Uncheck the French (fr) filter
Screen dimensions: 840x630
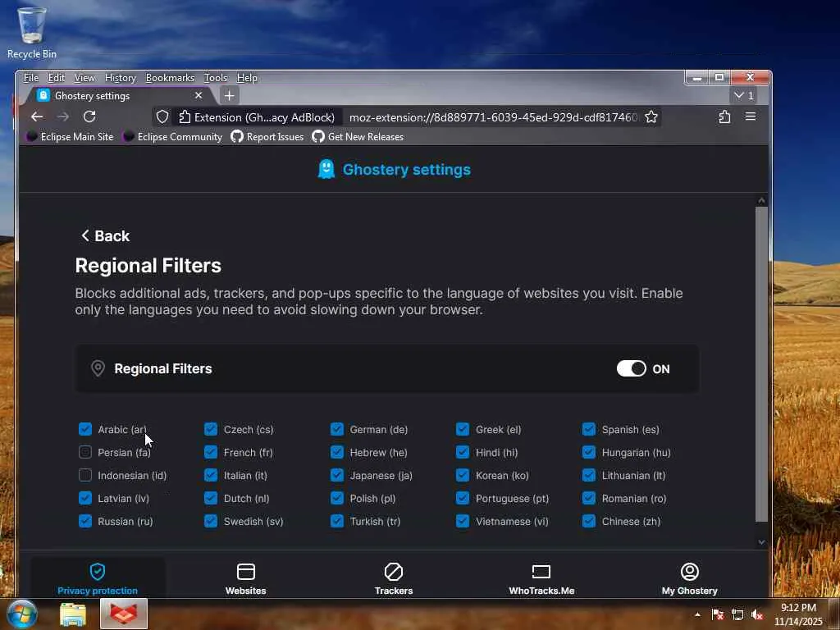tap(211, 452)
